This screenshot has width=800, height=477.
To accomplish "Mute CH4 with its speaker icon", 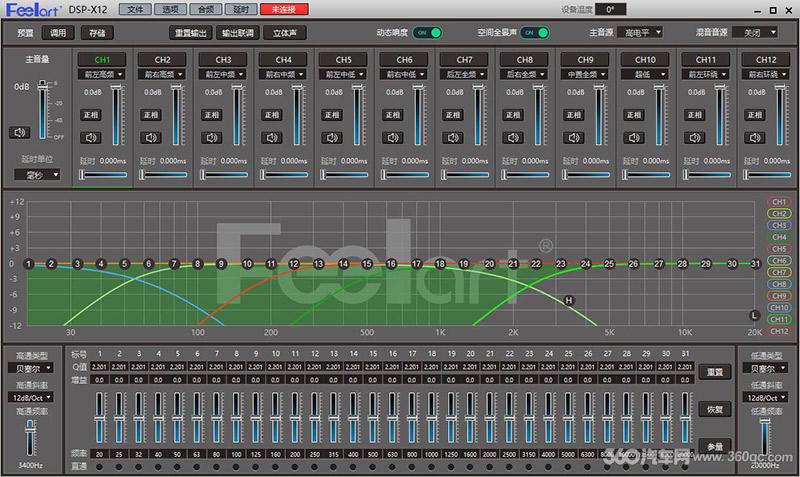I will [x=272, y=138].
